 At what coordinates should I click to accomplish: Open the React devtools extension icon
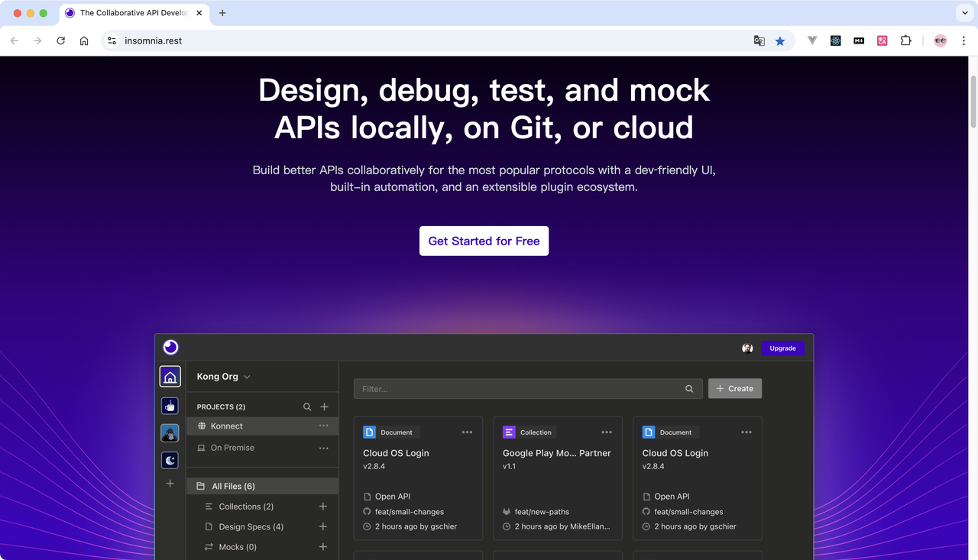[836, 40]
